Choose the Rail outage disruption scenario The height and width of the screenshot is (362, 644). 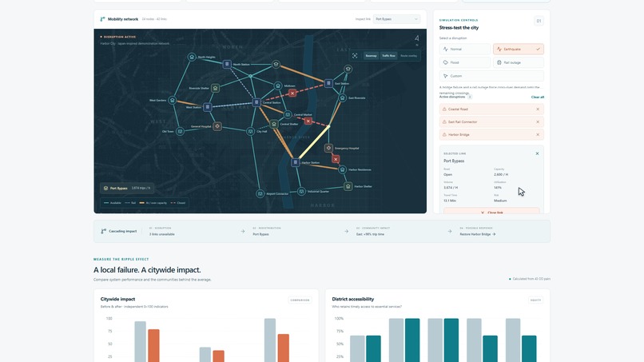point(519,62)
